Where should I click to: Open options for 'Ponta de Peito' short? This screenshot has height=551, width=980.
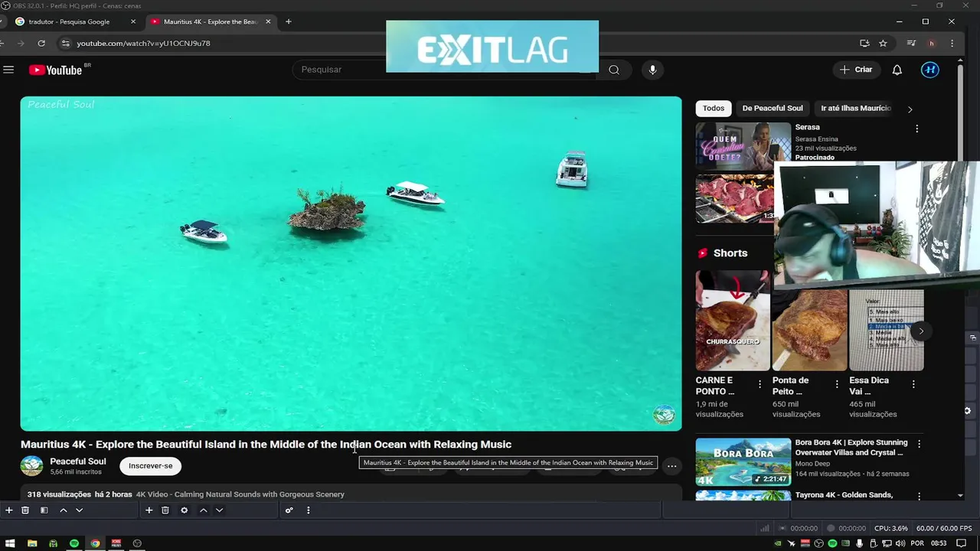point(837,384)
